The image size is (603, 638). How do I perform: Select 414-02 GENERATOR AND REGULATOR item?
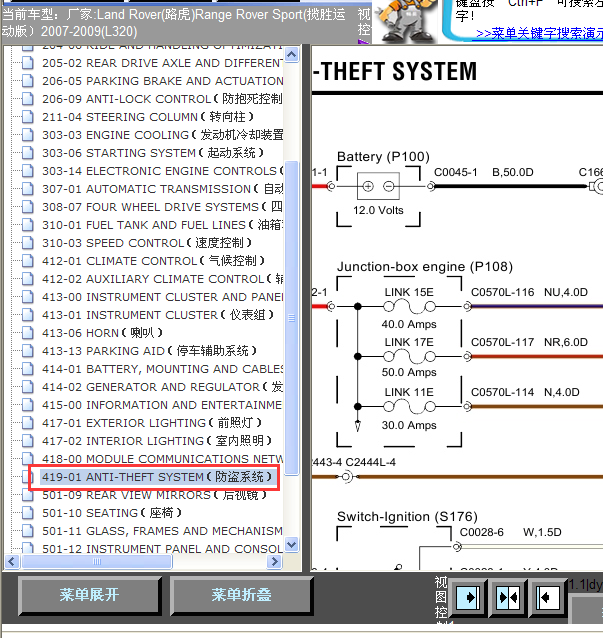tap(163, 387)
